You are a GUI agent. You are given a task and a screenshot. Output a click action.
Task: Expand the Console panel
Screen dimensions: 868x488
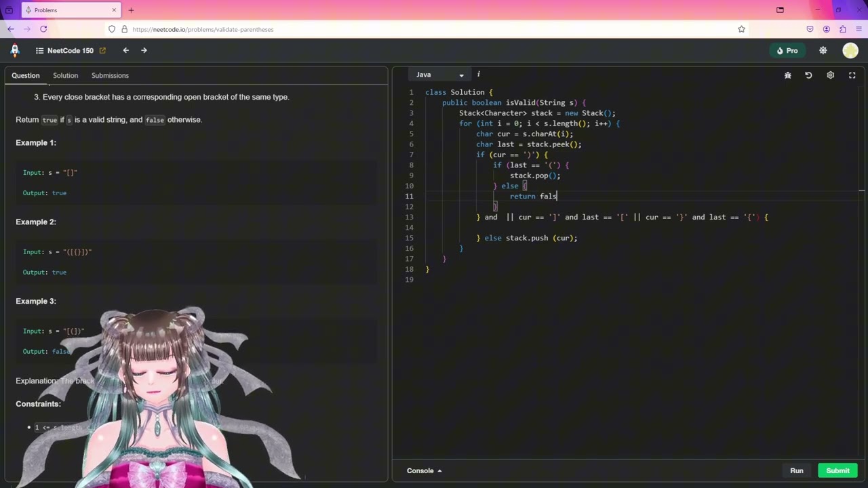(x=424, y=470)
